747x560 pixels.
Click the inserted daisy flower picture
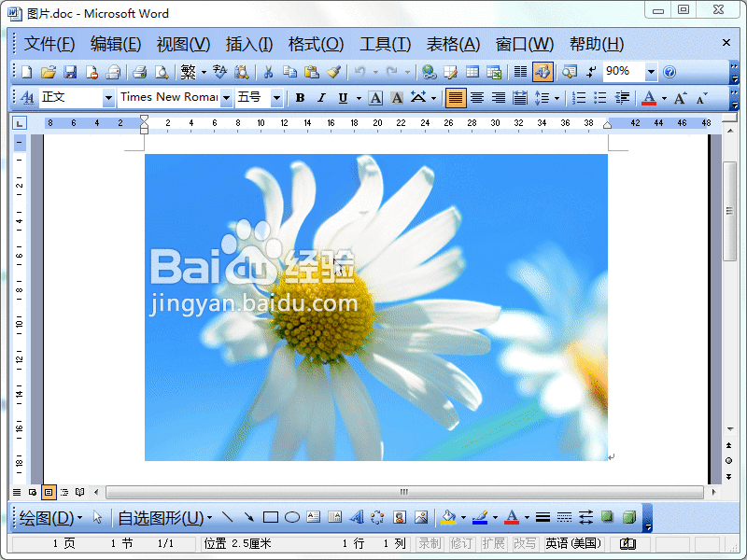pyautogui.click(x=376, y=307)
